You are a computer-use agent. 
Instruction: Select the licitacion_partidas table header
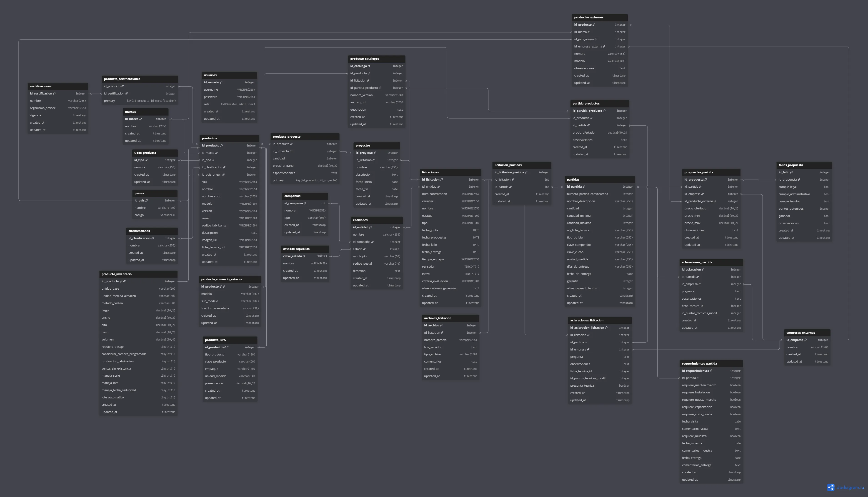(522, 165)
